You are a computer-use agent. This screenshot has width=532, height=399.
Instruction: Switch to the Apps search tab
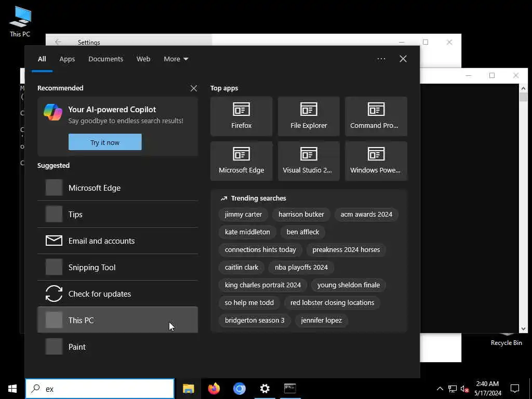click(67, 59)
